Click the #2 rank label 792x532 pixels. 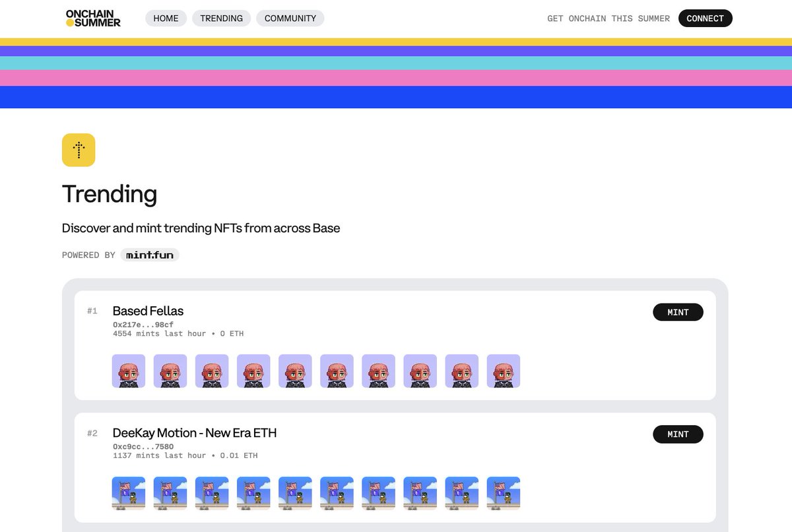[92, 433]
